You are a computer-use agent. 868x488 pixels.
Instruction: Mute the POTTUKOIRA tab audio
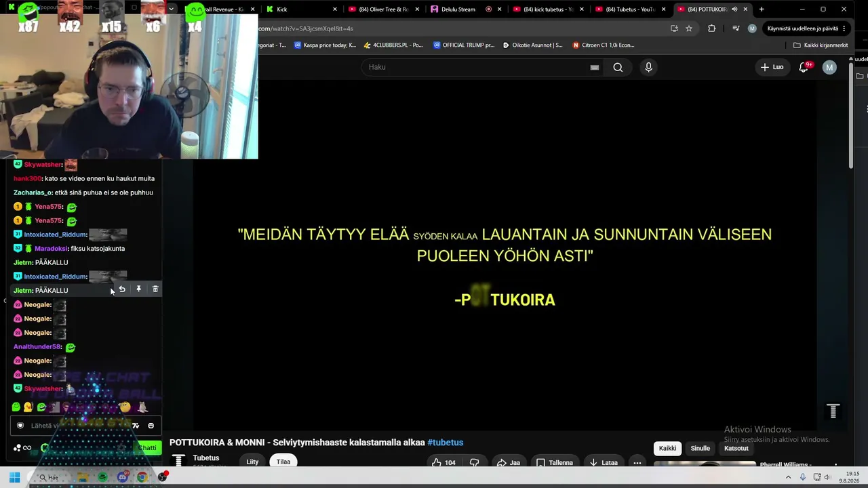734,9
